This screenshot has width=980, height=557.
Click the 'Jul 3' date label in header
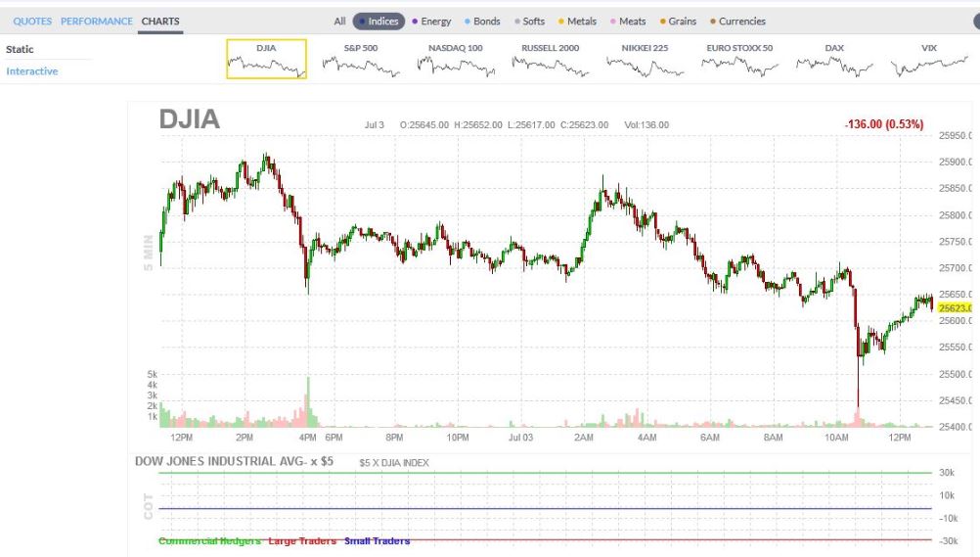click(x=375, y=125)
